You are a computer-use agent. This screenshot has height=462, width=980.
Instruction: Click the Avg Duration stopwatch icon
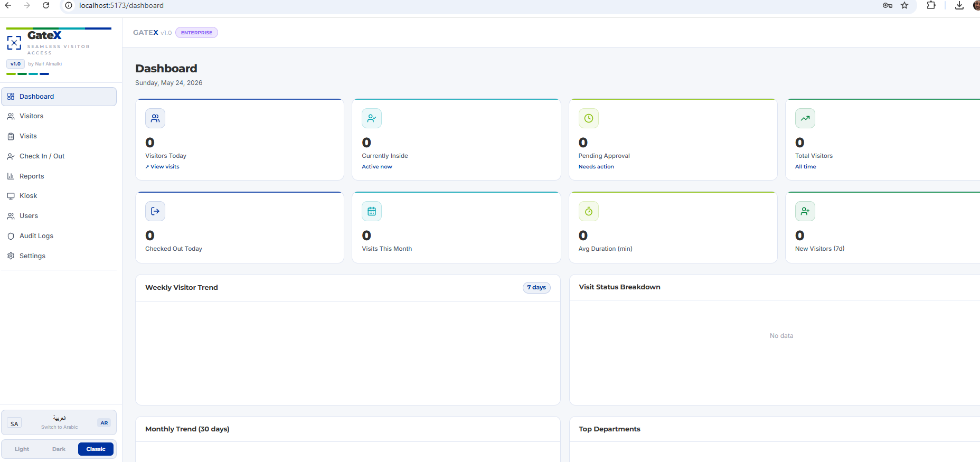click(x=589, y=211)
